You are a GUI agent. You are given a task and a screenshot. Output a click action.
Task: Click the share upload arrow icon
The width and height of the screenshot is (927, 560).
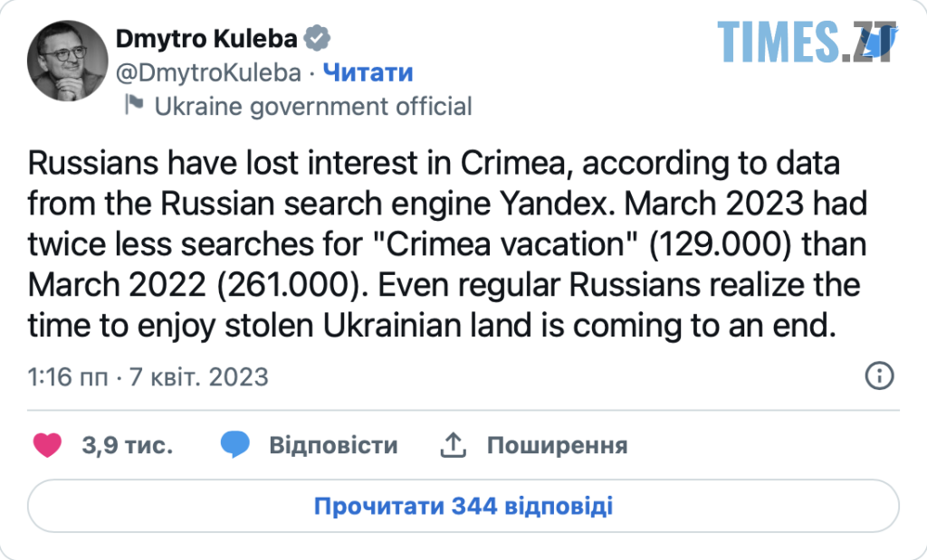click(453, 444)
